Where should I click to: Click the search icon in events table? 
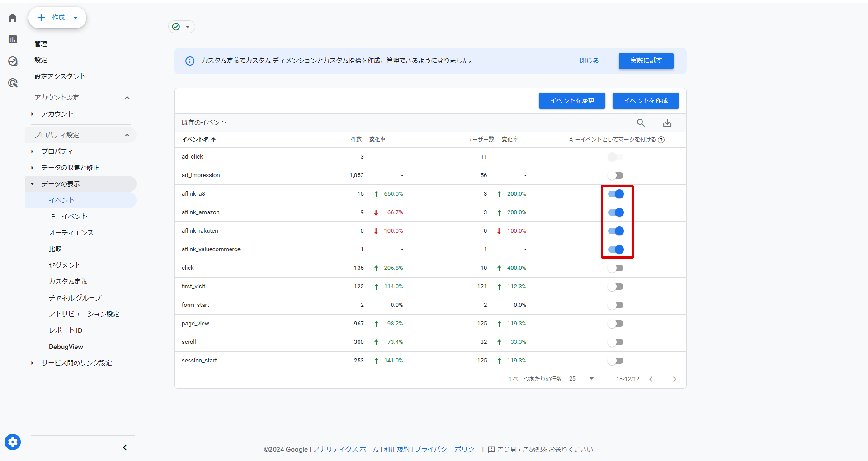(641, 123)
